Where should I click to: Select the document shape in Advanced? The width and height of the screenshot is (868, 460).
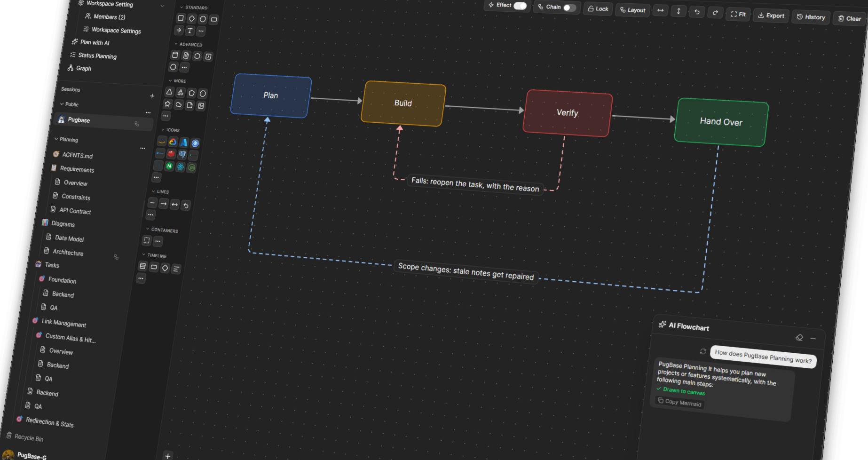coord(186,56)
